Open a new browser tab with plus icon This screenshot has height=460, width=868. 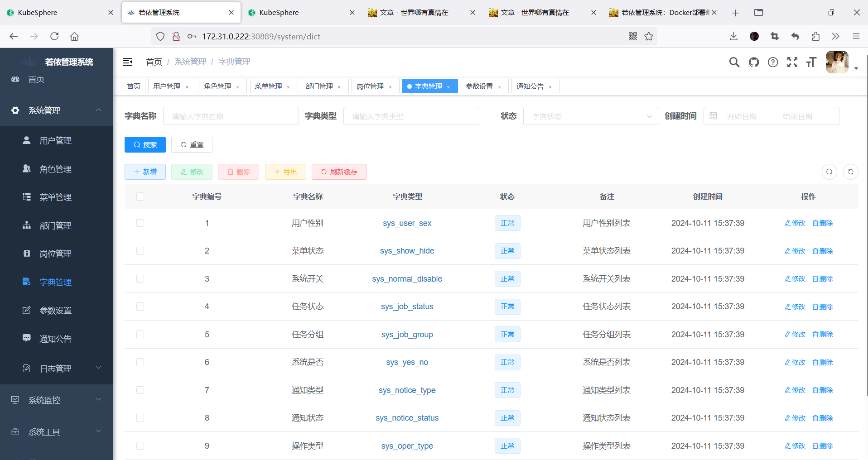(735, 13)
